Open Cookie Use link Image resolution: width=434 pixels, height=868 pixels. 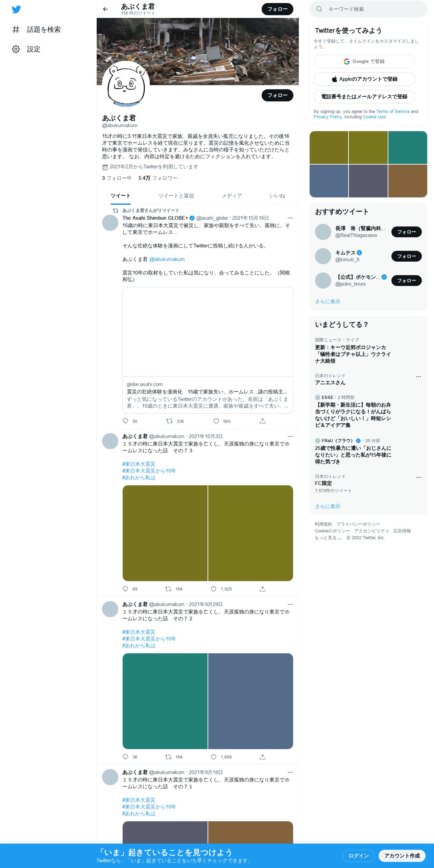click(x=374, y=117)
